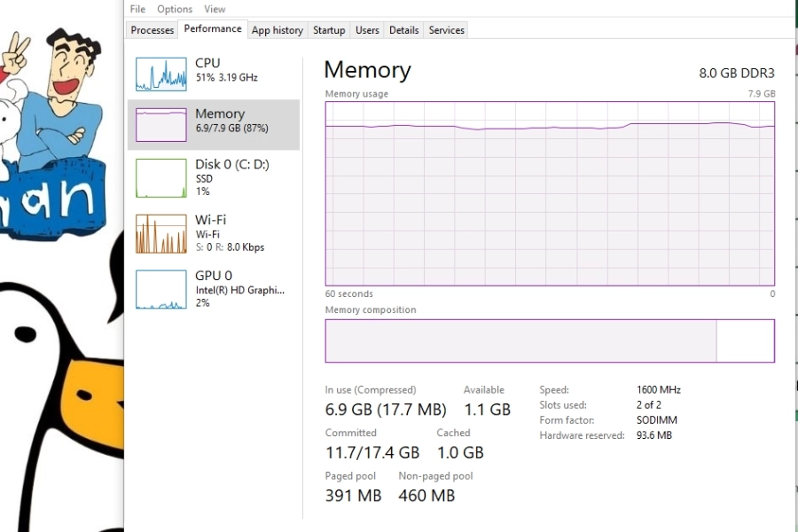The height and width of the screenshot is (532, 798).
Task: Switch to the App history tab
Action: (x=278, y=30)
